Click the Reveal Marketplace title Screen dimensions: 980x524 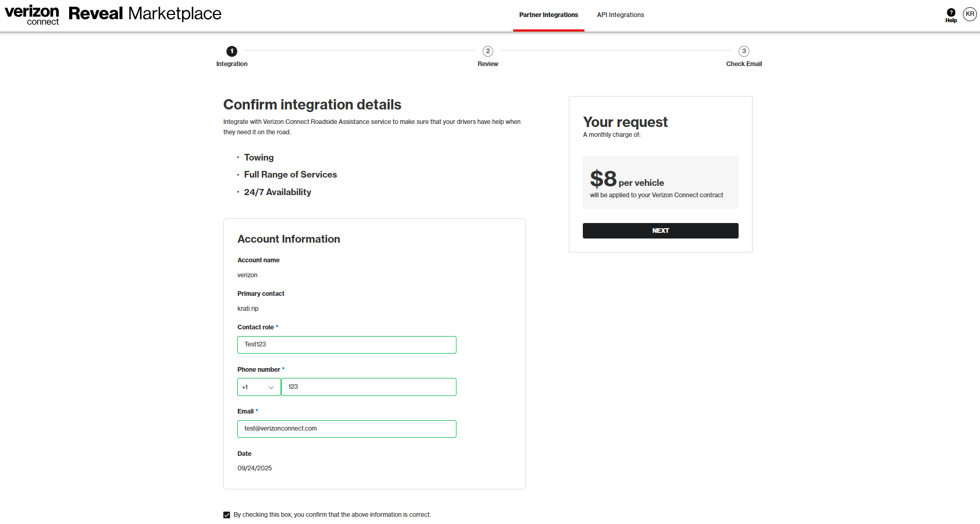tap(145, 13)
